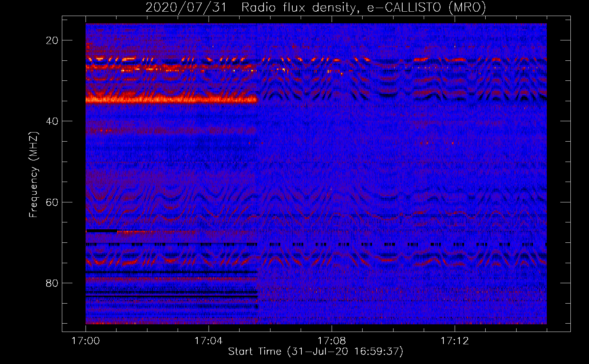This screenshot has height=364, width=589.
Task: Click the plot title showing date 2020/07/31
Action: tap(316, 7)
